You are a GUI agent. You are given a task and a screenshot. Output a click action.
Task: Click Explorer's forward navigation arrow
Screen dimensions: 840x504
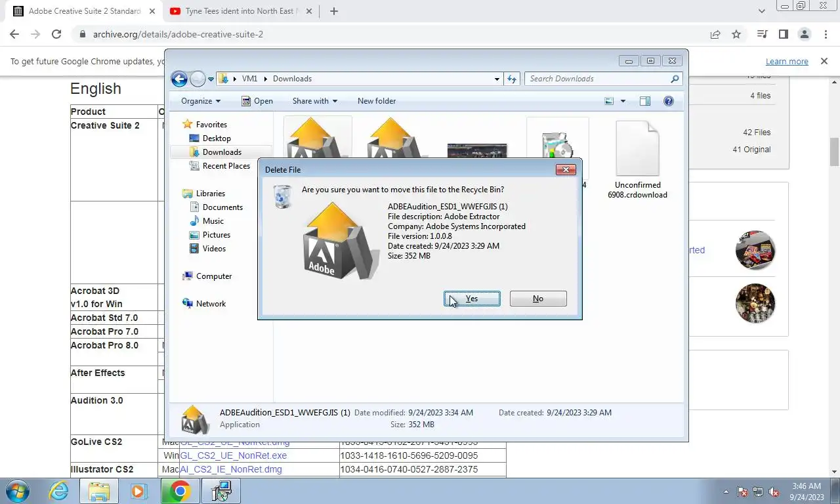pos(198,79)
